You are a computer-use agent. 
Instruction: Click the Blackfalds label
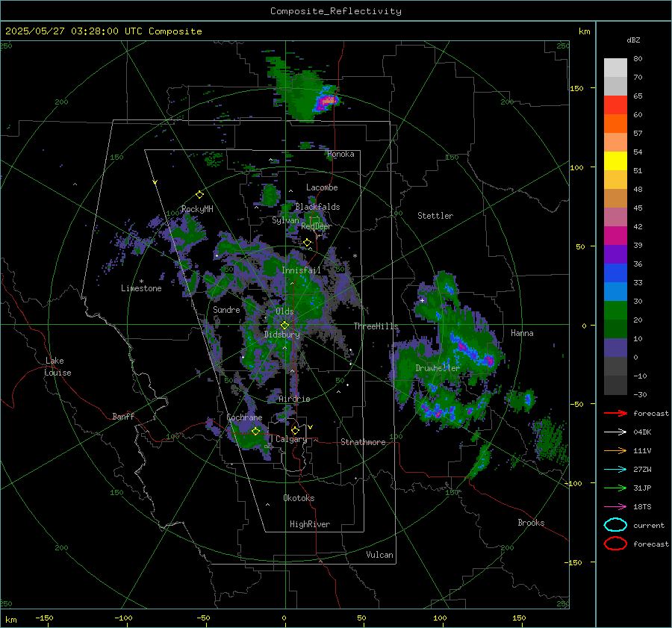[317, 207]
